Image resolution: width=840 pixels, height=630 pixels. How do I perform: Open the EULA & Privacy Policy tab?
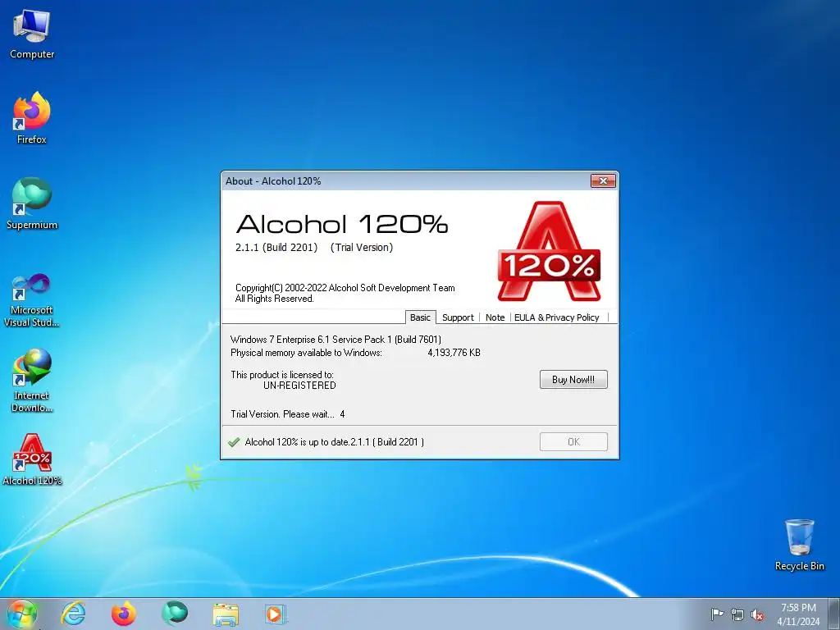[557, 317]
